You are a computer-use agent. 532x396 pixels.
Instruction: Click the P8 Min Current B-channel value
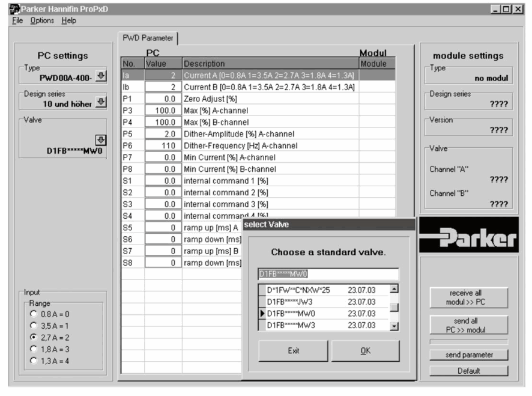pos(163,169)
